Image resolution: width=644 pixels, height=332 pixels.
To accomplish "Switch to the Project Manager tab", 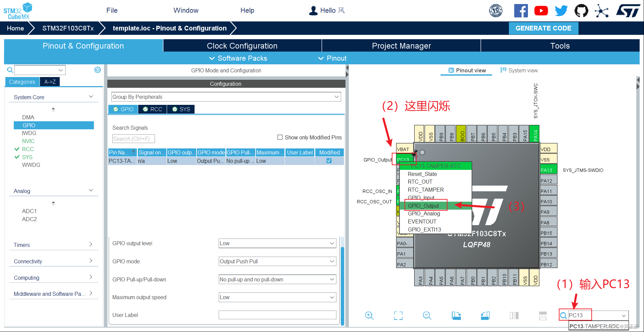I will (401, 46).
